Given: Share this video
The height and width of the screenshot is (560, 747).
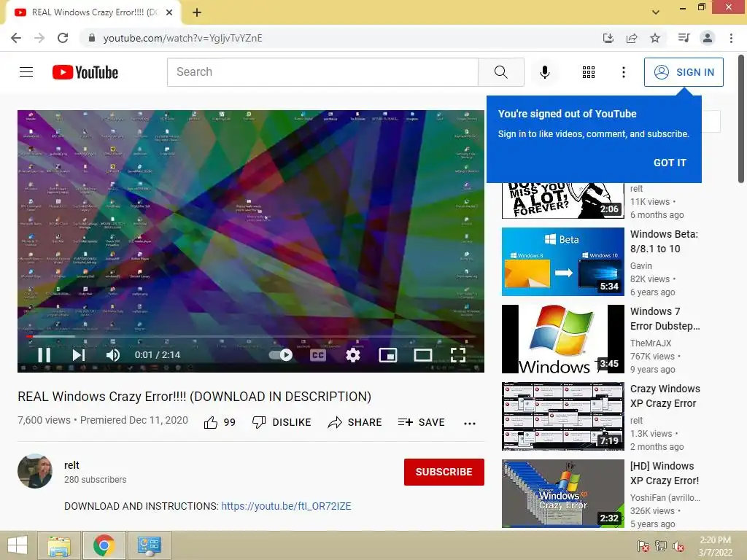Looking at the screenshot, I should 355,422.
